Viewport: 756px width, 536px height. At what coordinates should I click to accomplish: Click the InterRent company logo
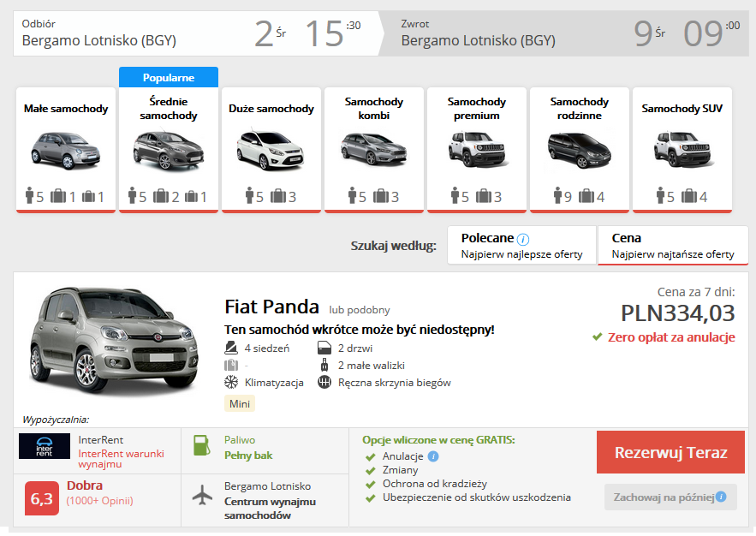(x=45, y=446)
